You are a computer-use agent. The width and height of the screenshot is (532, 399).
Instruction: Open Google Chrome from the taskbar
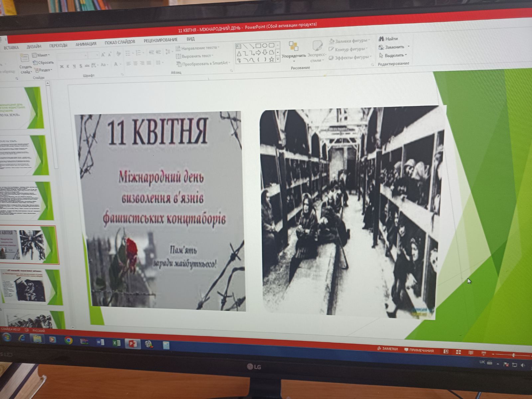[68, 340]
